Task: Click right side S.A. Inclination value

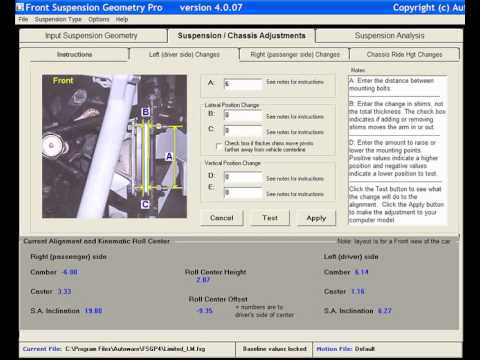Action: (93, 311)
